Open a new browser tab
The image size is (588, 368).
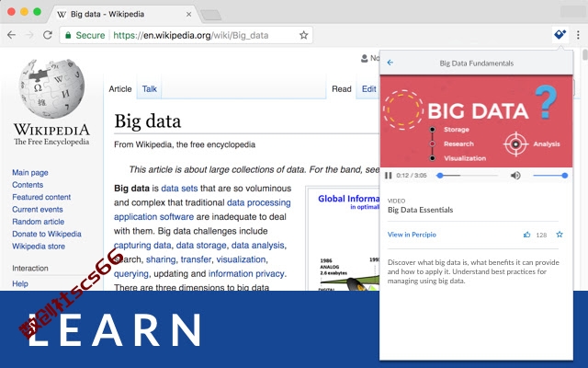coord(210,15)
